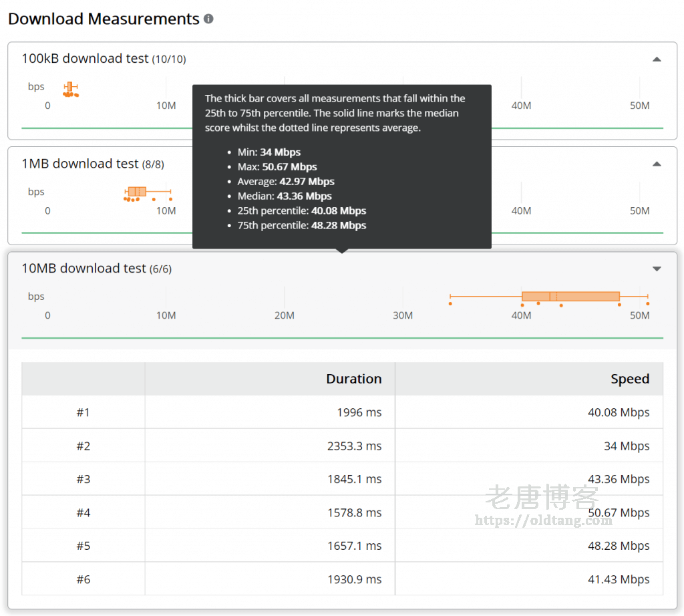The height and width of the screenshot is (616, 684).
Task: Click the 10MB download test box plot bar
Action: (570, 297)
